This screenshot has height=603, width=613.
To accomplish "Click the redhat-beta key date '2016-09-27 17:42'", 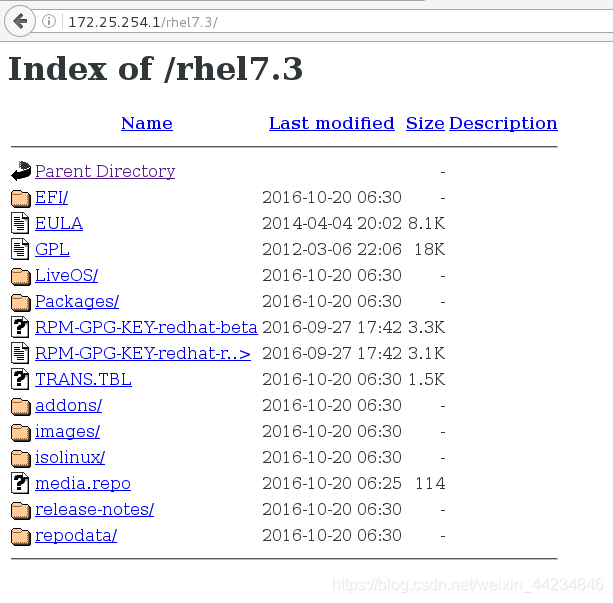I will 332,327.
